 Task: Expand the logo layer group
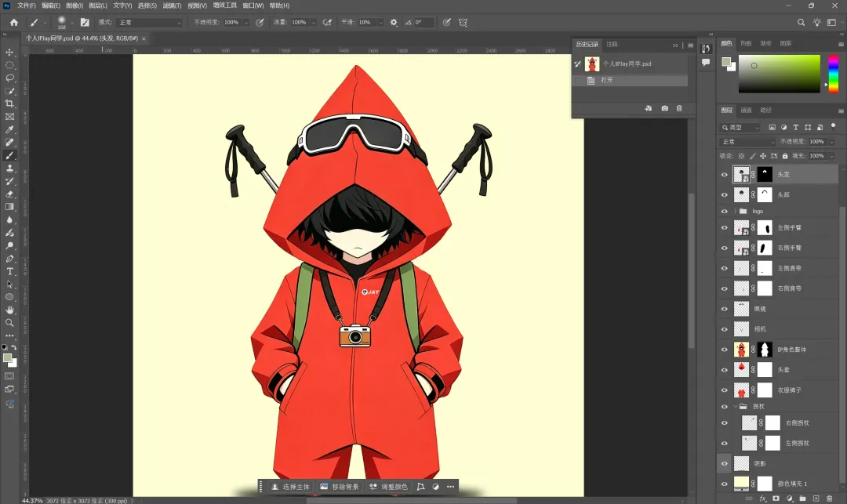(736, 212)
